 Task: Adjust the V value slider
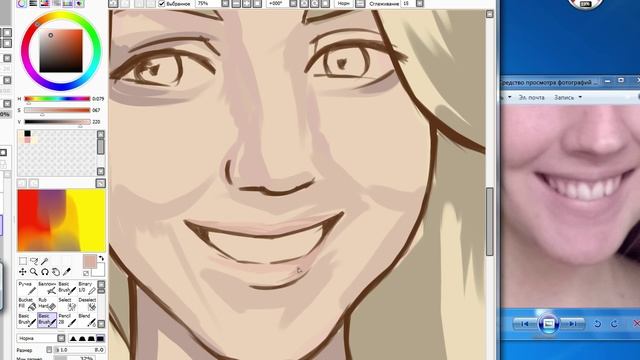click(57, 122)
